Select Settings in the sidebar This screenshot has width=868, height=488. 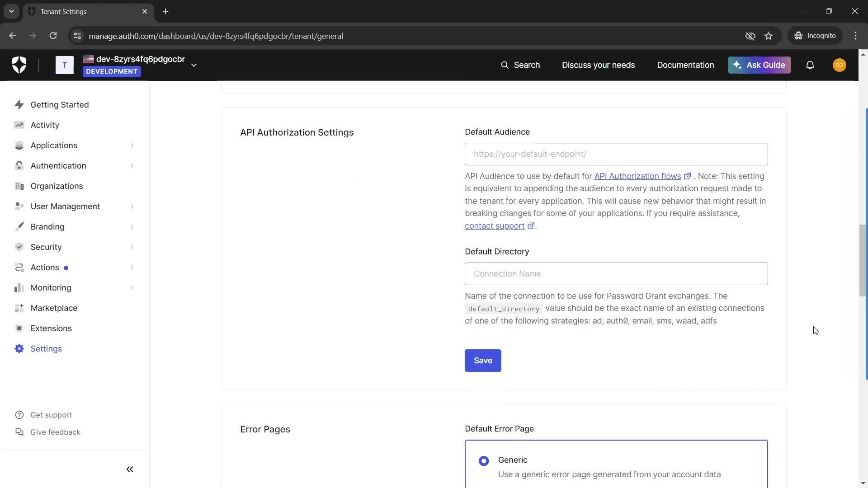(x=46, y=349)
